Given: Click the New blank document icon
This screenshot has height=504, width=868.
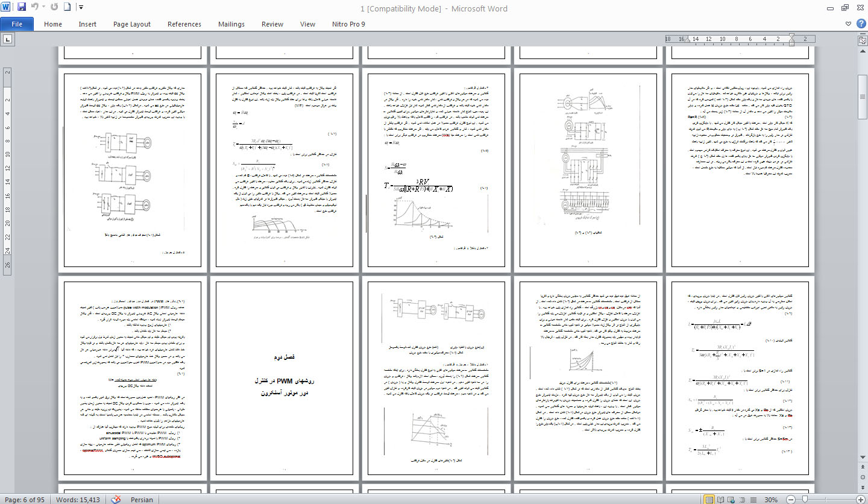Looking at the screenshot, I should click(x=67, y=8).
